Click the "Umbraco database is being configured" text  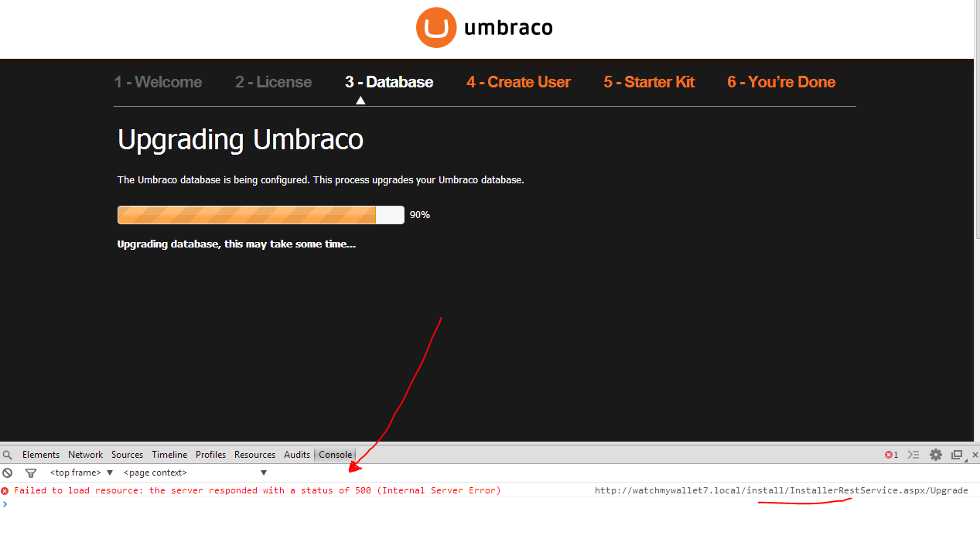pos(321,180)
